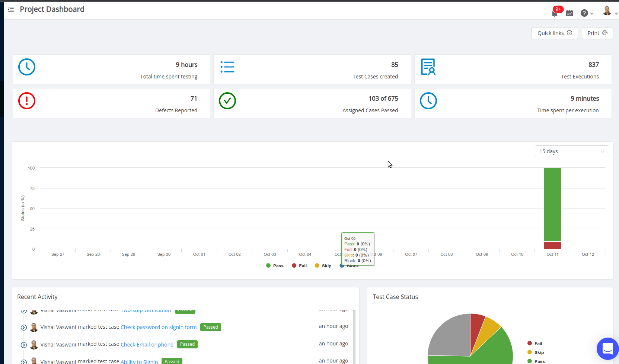Click the clock icon for time per execution
The image size is (619, 364).
(x=428, y=101)
